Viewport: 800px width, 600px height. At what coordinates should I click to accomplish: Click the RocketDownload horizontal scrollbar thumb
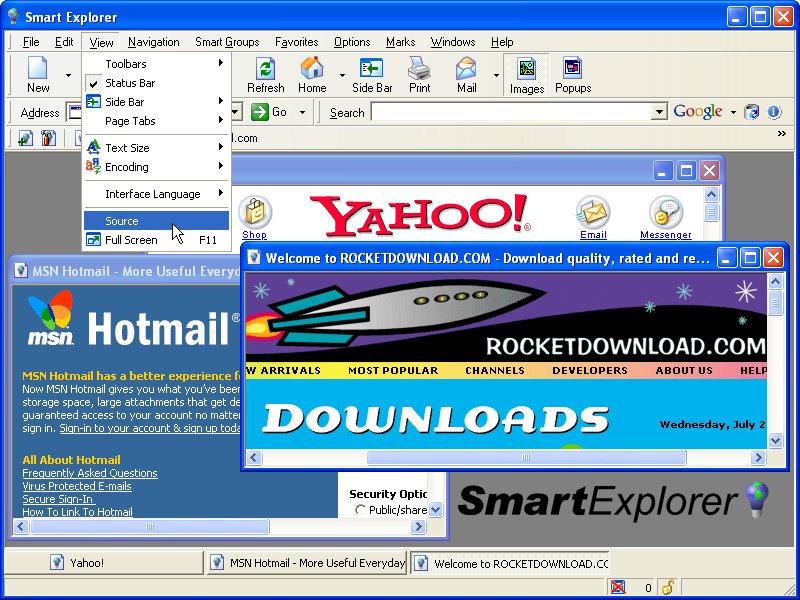pyautogui.click(x=526, y=458)
